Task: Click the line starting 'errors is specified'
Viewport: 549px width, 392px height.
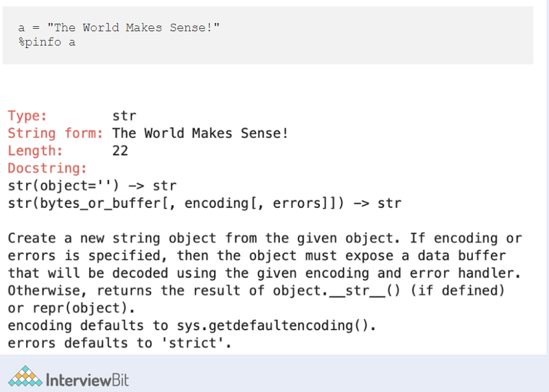Action: click(256, 256)
